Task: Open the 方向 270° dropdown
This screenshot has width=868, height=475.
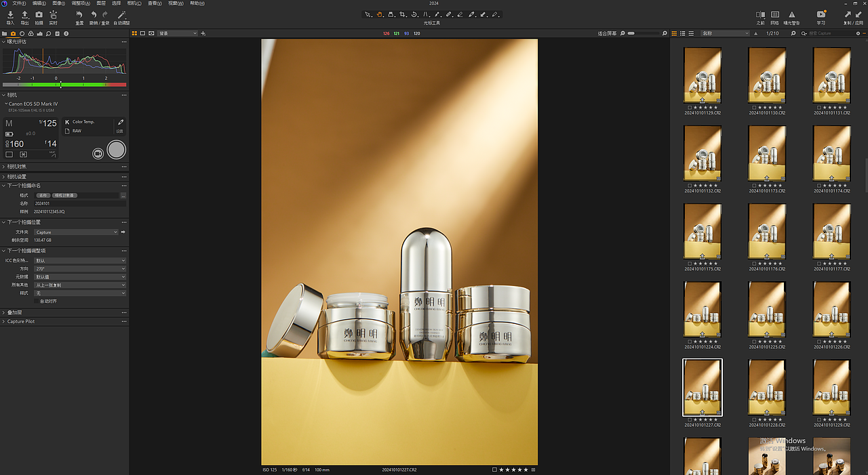Action: [80, 268]
